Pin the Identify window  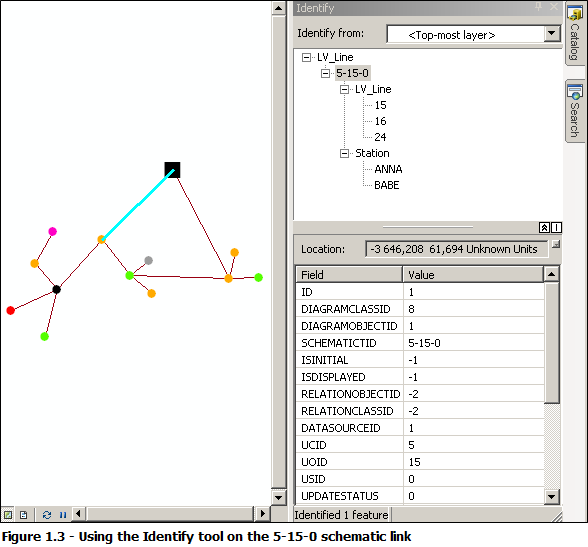click(538, 7)
